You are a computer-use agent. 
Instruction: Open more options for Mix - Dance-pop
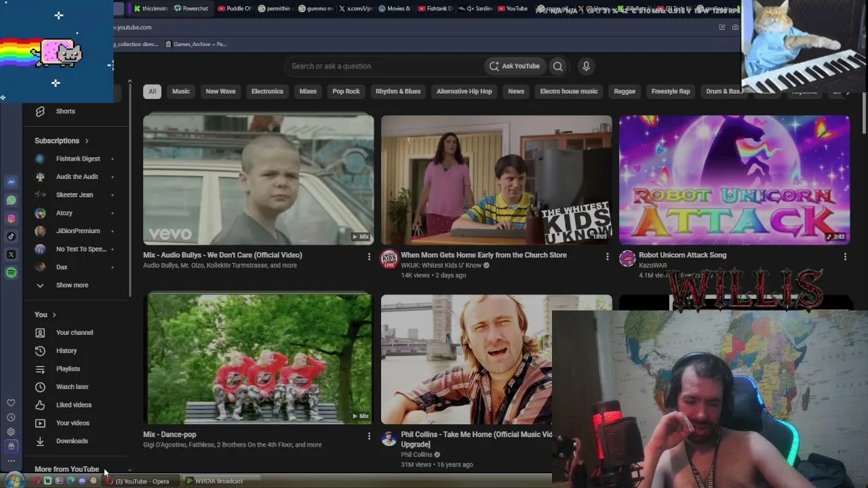369,436
